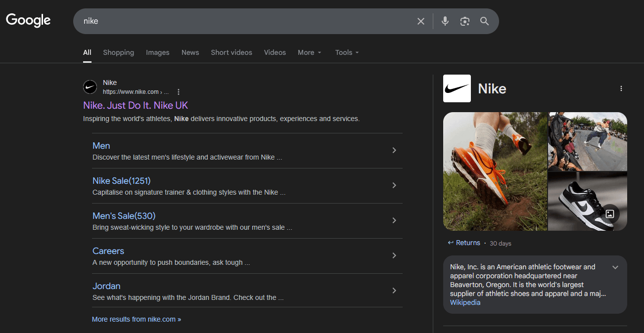644x333 pixels.
Task: Click the Nike site favicon next to the result
Action: [x=90, y=86]
